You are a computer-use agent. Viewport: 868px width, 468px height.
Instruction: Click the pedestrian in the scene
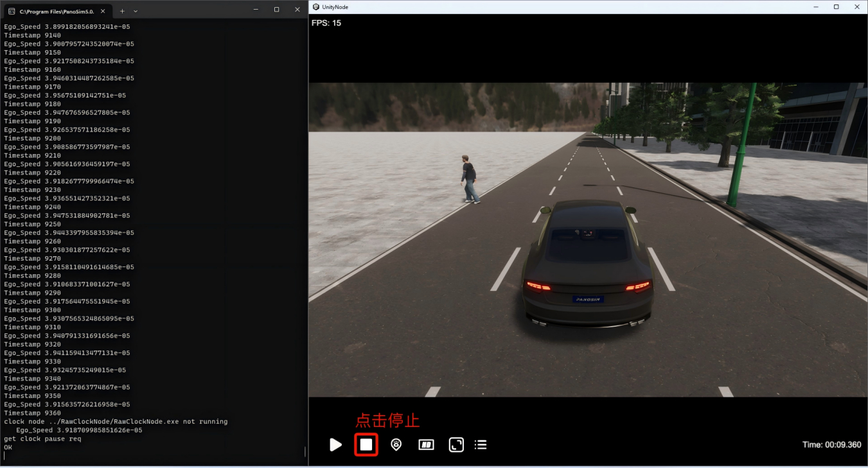[470, 178]
